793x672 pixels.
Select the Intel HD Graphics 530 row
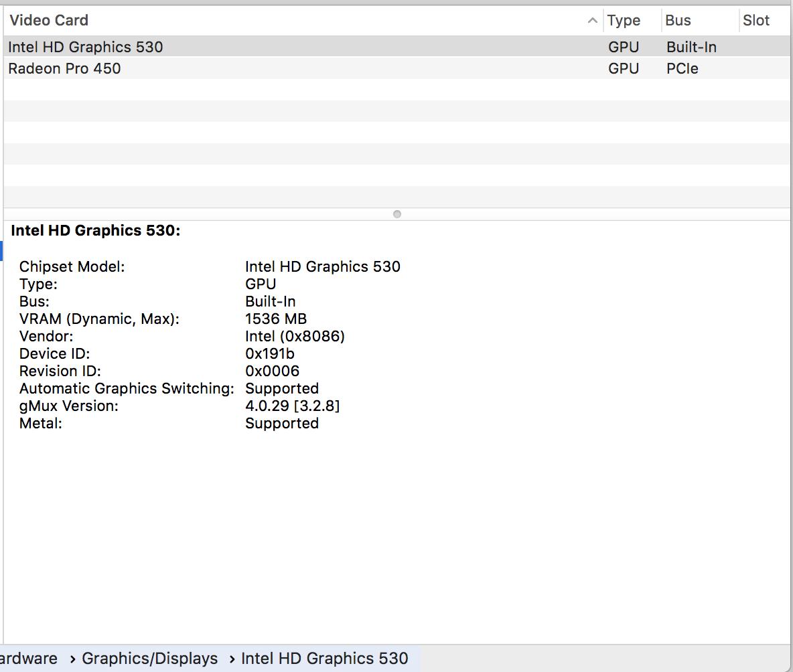pyautogui.click(x=396, y=46)
